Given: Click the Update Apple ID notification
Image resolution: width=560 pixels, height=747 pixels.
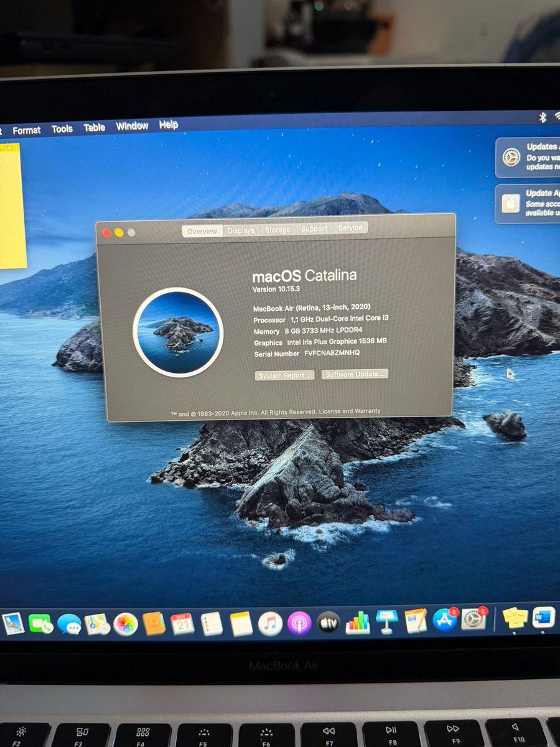Looking at the screenshot, I should tap(528, 204).
